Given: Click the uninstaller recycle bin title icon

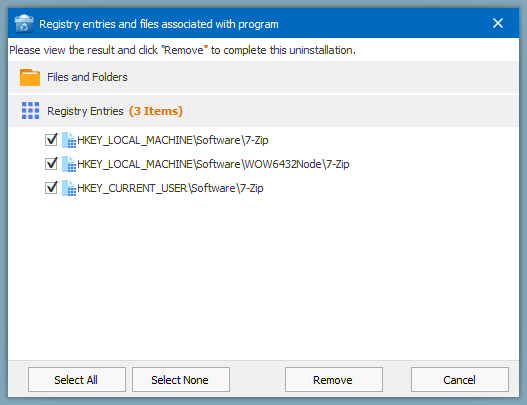Looking at the screenshot, I should [x=24, y=24].
